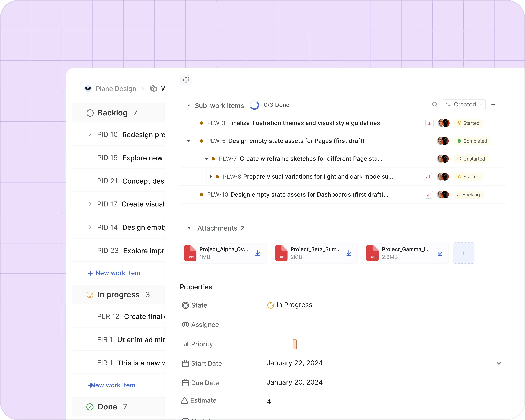Image resolution: width=525 pixels, height=420 pixels.
Task: Download the Project_Gamma PDF attachment
Action: (440, 253)
